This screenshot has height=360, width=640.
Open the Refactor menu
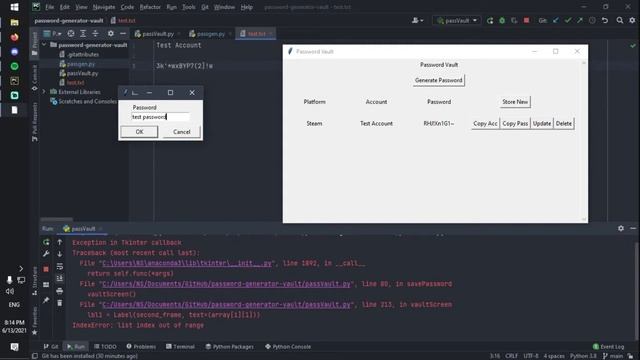pyautogui.click(x=150, y=7)
